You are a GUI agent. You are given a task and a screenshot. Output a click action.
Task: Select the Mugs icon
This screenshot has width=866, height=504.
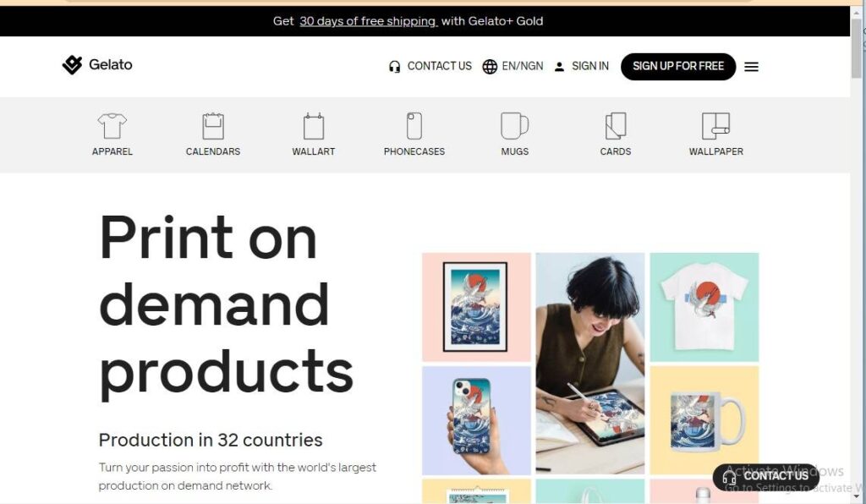(x=515, y=126)
